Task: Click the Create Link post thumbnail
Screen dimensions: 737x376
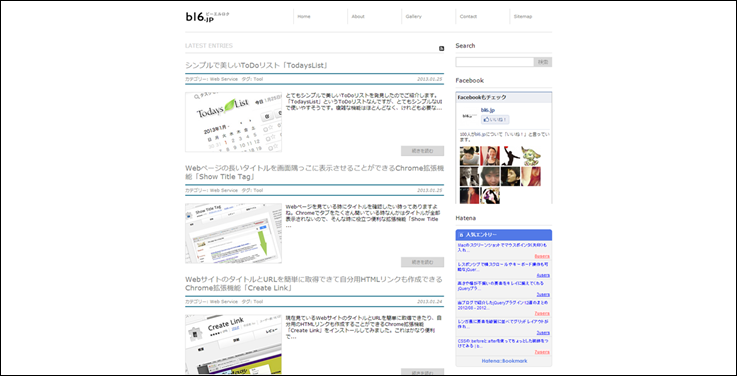Action: (x=234, y=344)
